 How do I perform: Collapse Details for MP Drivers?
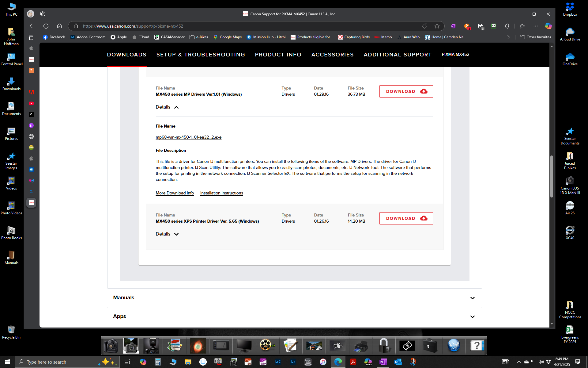click(x=167, y=107)
